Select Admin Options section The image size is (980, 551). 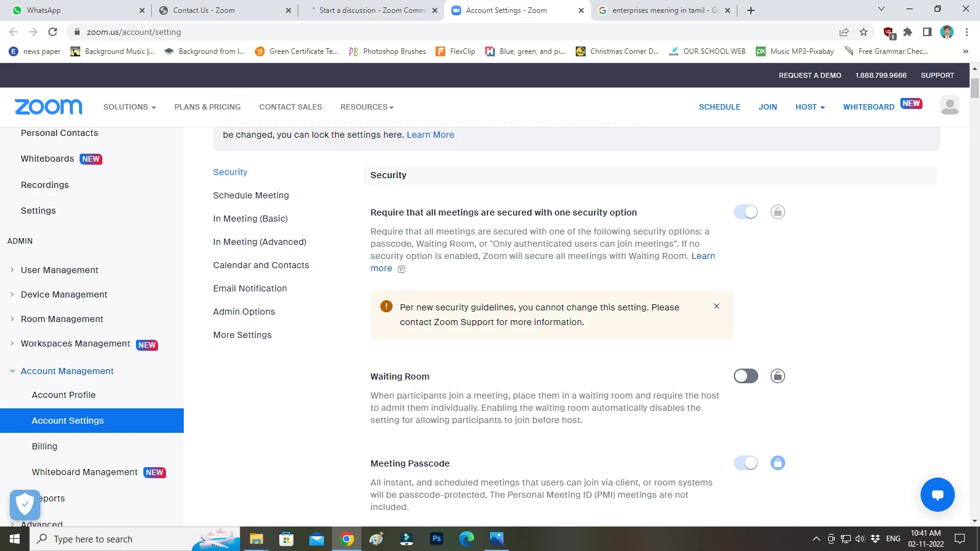coord(244,312)
